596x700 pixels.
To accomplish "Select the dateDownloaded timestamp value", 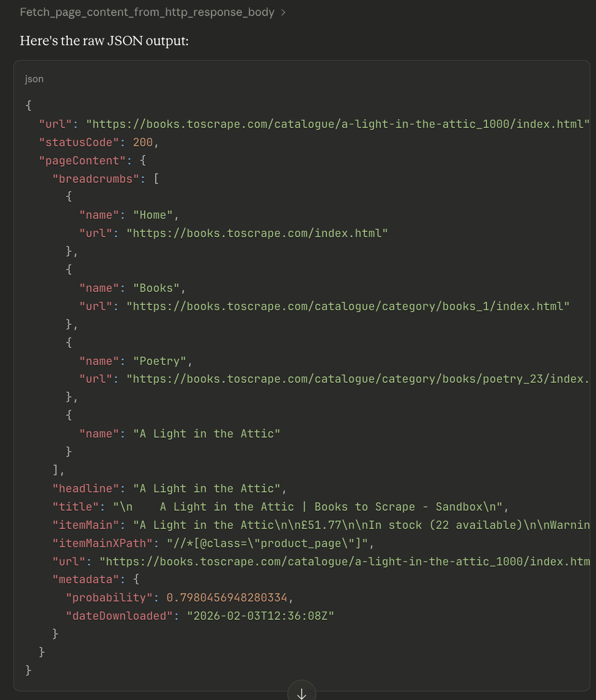I will 260,616.
